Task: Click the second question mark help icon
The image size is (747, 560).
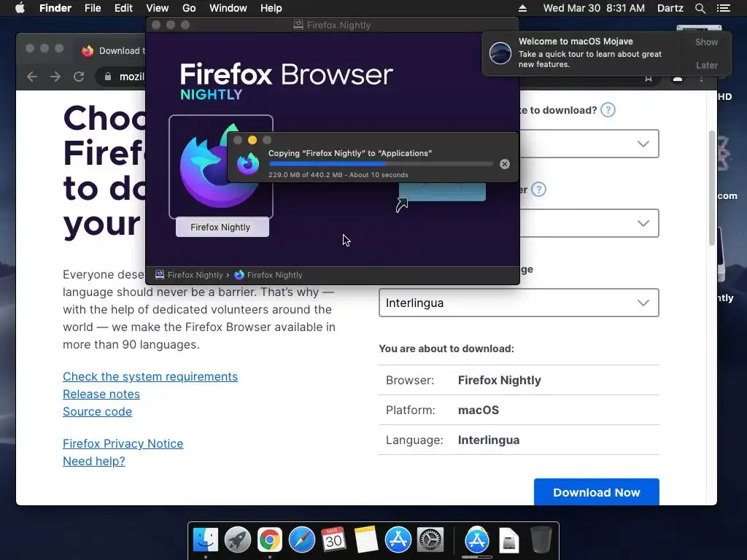Action: pyautogui.click(x=538, y=190)
